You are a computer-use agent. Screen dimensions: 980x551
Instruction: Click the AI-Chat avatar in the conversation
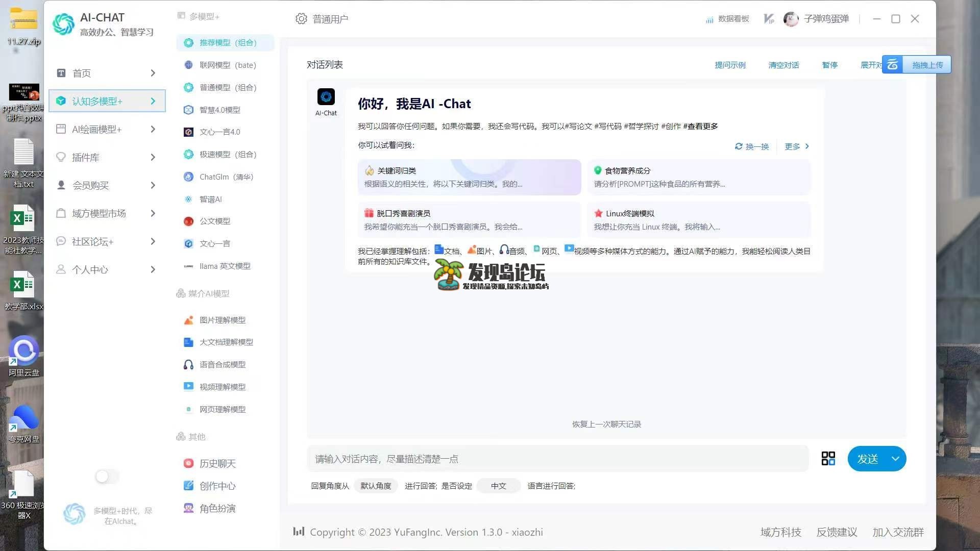coord(326,96)
